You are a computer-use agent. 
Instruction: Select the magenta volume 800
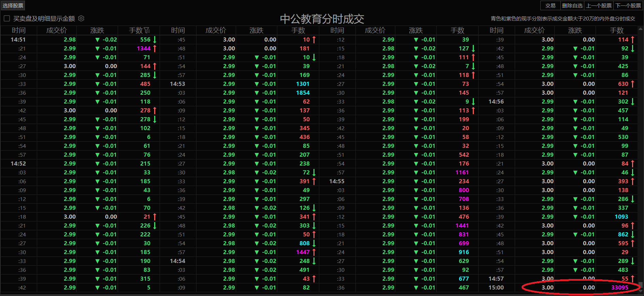[x=464, y=190]
